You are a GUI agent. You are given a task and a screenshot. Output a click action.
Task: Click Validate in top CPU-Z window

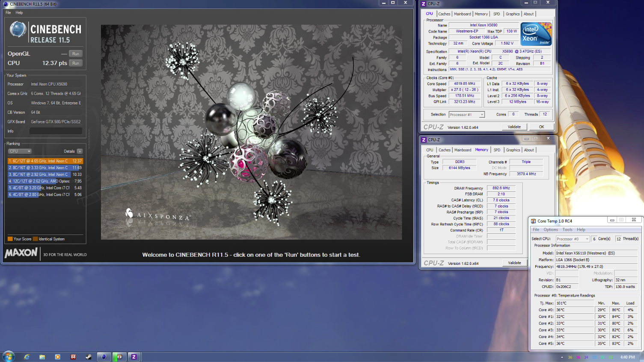tap(514, 127)
